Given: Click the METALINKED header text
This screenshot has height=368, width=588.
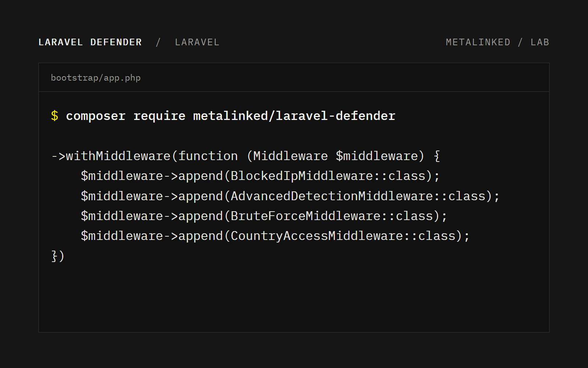Looking at the screenshot, I should click(478, 42).
